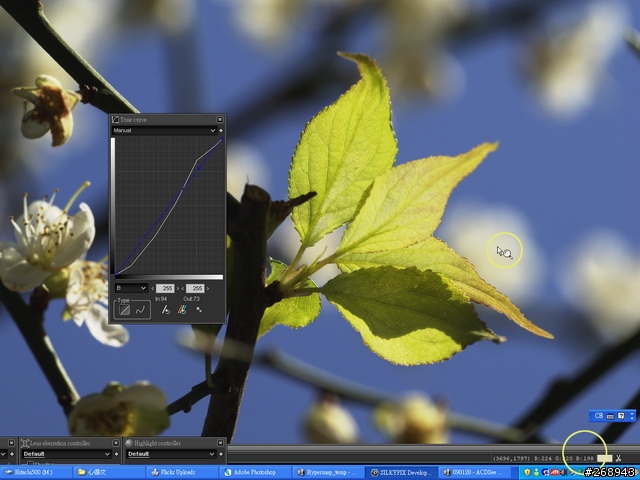640x480 pixels.
Task: Open the Highlight controller Default dropdown
Action: click(x=171, y=454)
